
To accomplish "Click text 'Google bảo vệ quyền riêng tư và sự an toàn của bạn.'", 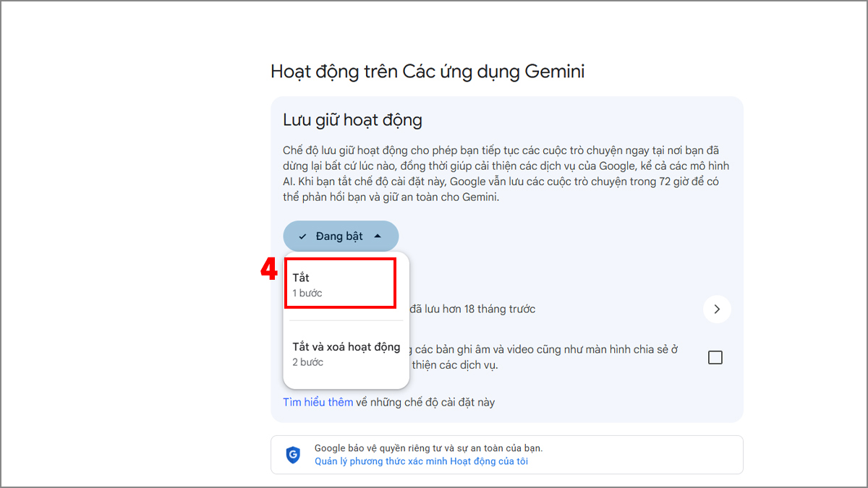I will click(429, 448).
